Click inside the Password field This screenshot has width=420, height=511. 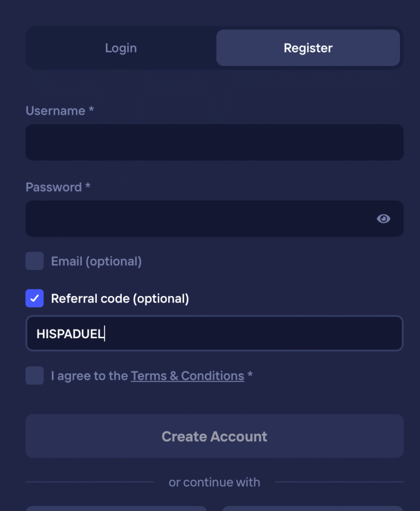pyautogui.click(x=200, y=219)
